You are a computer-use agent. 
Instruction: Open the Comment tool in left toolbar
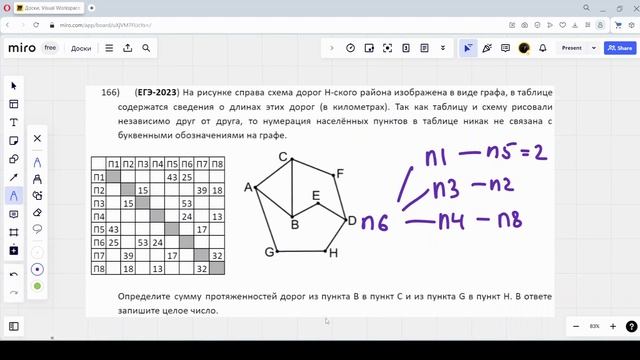click(x=13, y=214)
